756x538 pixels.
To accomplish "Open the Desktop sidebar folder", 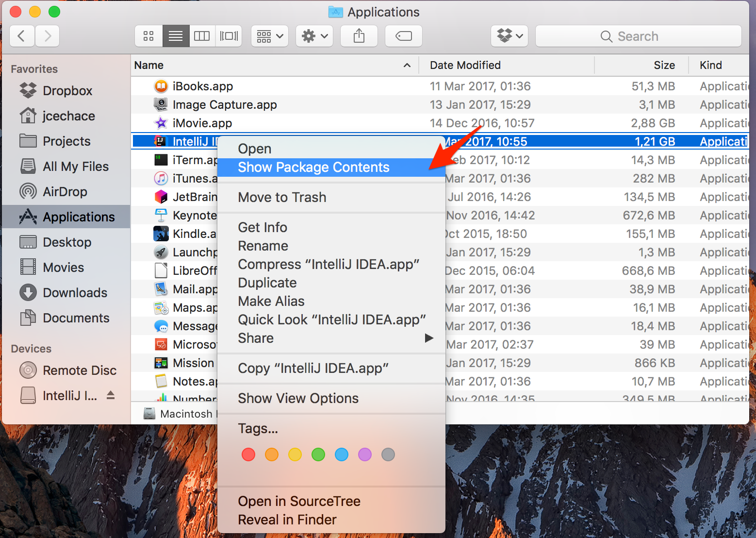I will click(x=66, y=242).
